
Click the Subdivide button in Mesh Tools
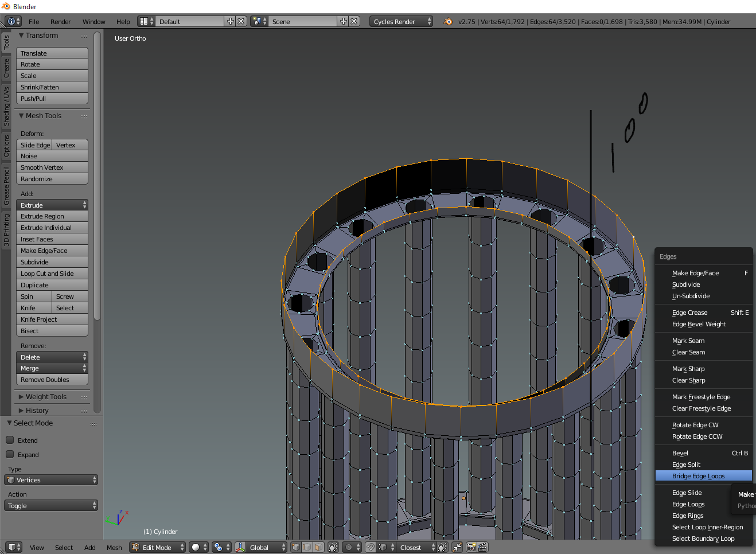pyautogui.click(x=52, y=262)
